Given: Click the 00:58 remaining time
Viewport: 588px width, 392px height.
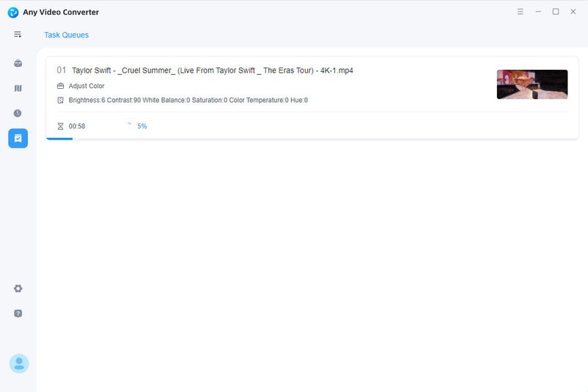Looking at the screenshot, I should tap(77, 126).
